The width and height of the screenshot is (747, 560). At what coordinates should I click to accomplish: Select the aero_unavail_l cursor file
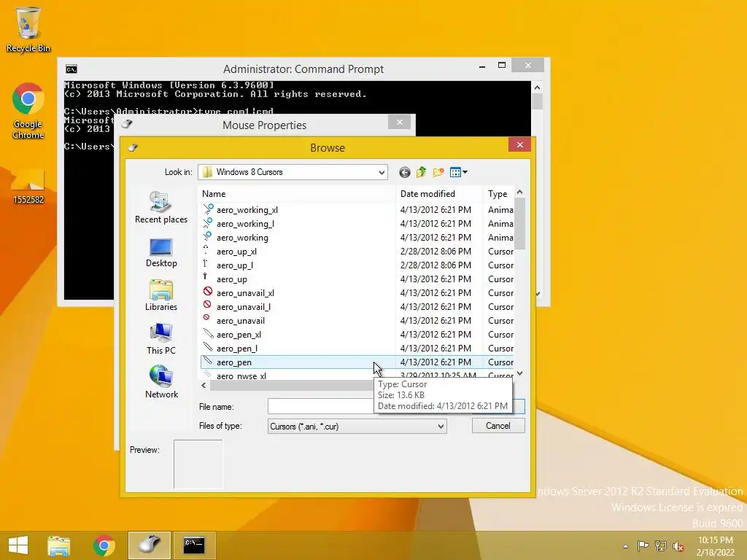tap(244, 307)
